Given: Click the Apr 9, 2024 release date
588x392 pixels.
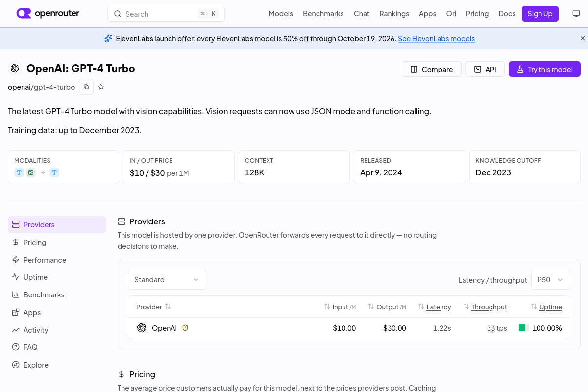Looking at the screenshot, I should (381, 172).
